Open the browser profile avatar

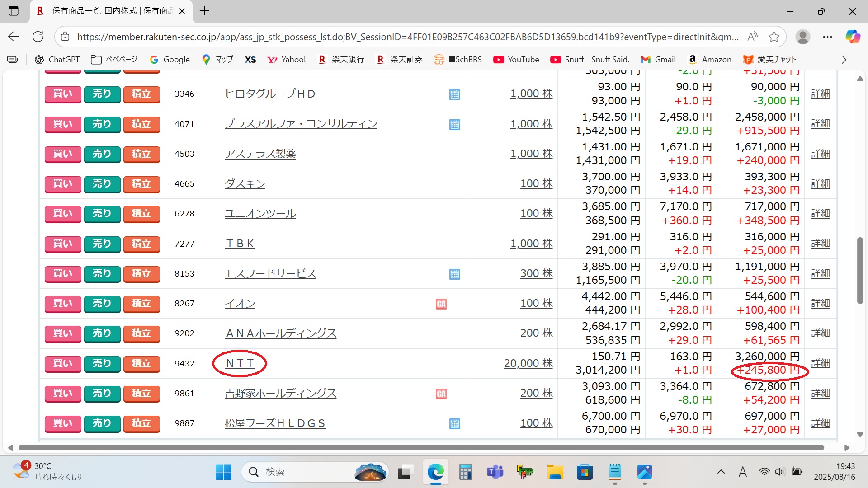(x=803, y=37)
